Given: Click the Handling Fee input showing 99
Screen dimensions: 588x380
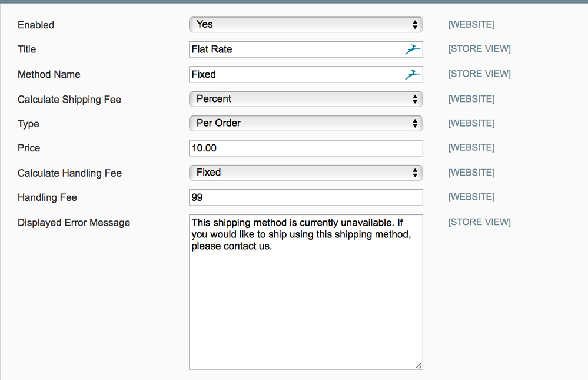Looking at the screenshot, I should [305, 197].
